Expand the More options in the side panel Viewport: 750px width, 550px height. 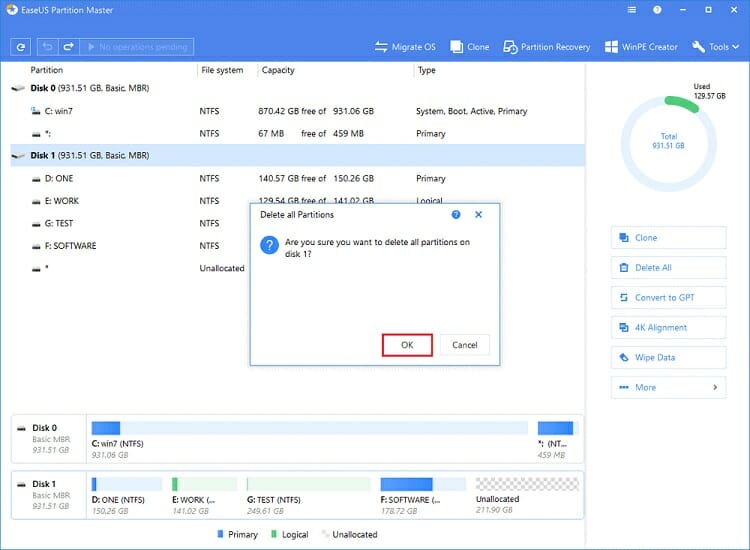click(x=668, y=387)
